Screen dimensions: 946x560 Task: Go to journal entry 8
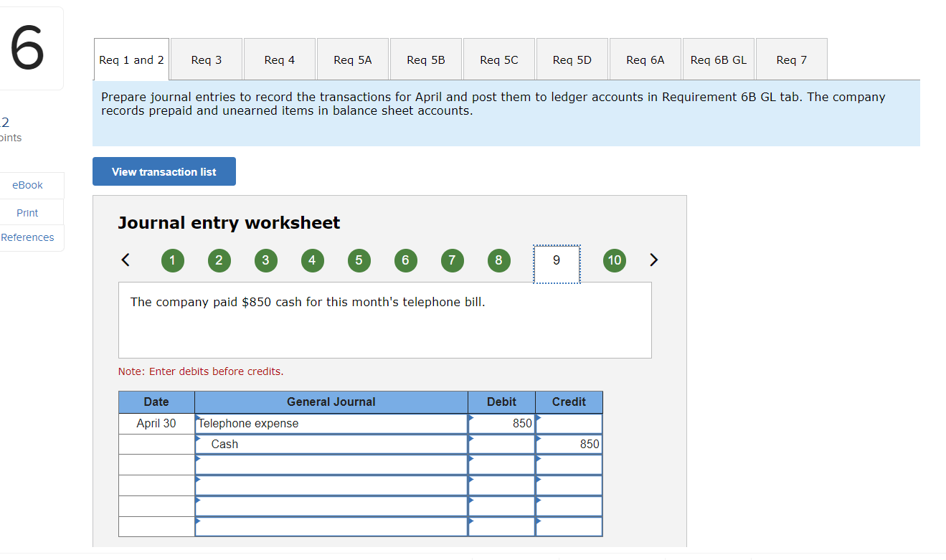pos(498,260)
